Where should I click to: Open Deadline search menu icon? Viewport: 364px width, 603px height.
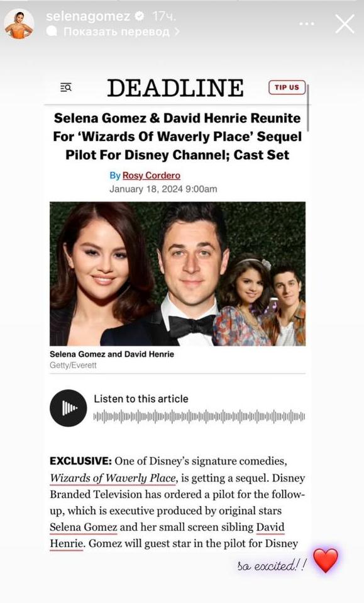pos(66,87)
